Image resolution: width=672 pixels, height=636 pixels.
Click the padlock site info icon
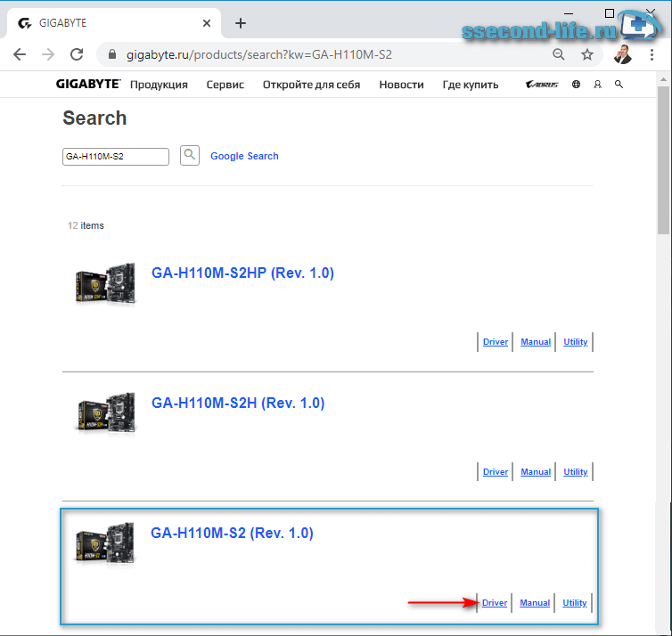click(112, 54)
